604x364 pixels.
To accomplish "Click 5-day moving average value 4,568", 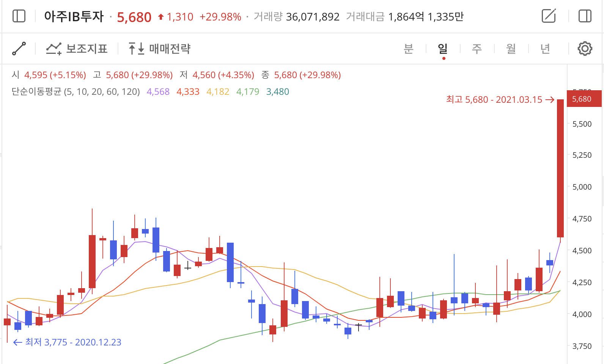I will (x=158, y=92).
